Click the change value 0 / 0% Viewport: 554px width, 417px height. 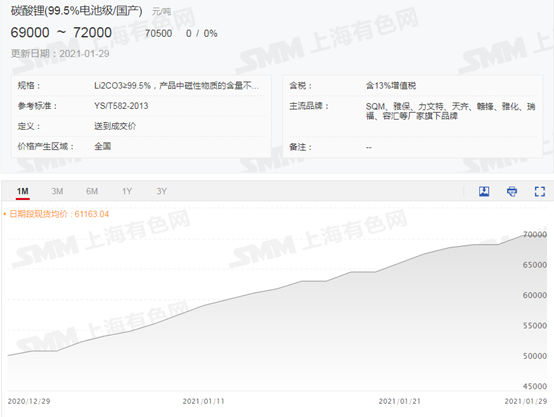[201, 34]
